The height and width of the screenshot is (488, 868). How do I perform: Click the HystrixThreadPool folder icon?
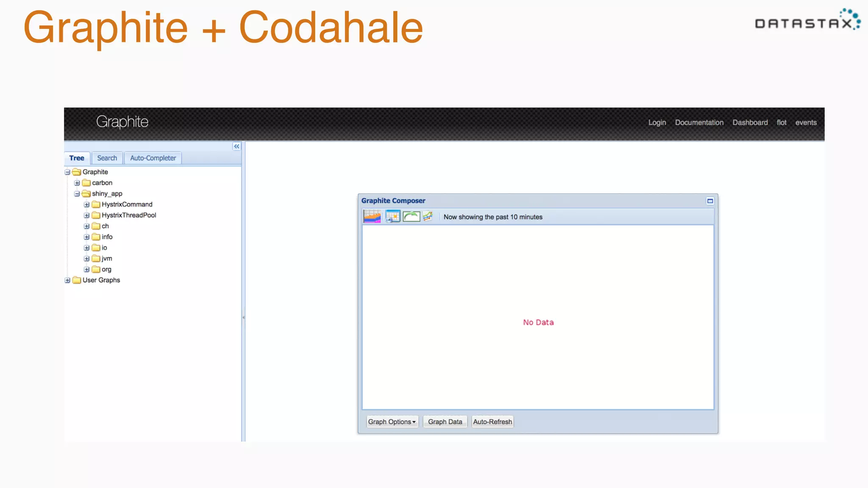[96, 215]
